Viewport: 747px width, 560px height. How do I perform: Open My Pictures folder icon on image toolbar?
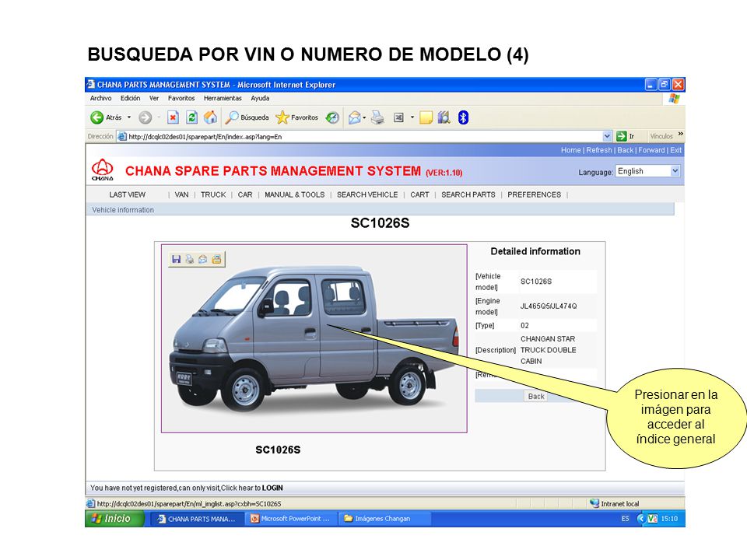[217, 259]
